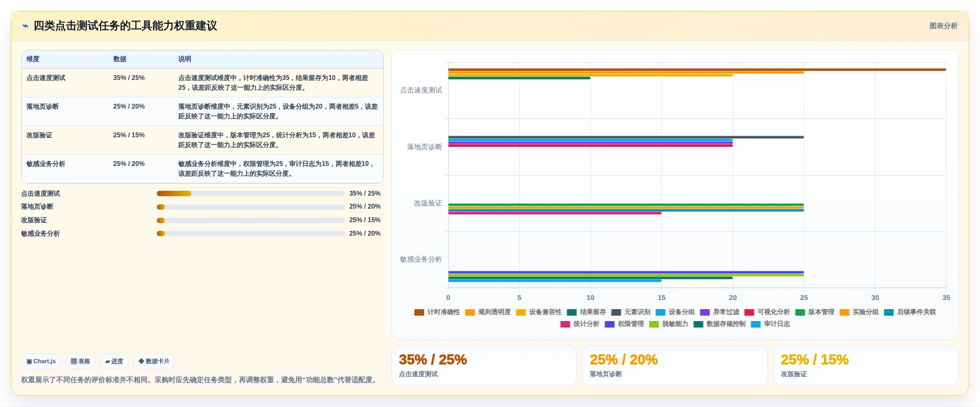Screen dimensions: 980x407
Task: Click the 落地页诊断 progress bar
Action: pyautogui.click(x=250, y=206)
